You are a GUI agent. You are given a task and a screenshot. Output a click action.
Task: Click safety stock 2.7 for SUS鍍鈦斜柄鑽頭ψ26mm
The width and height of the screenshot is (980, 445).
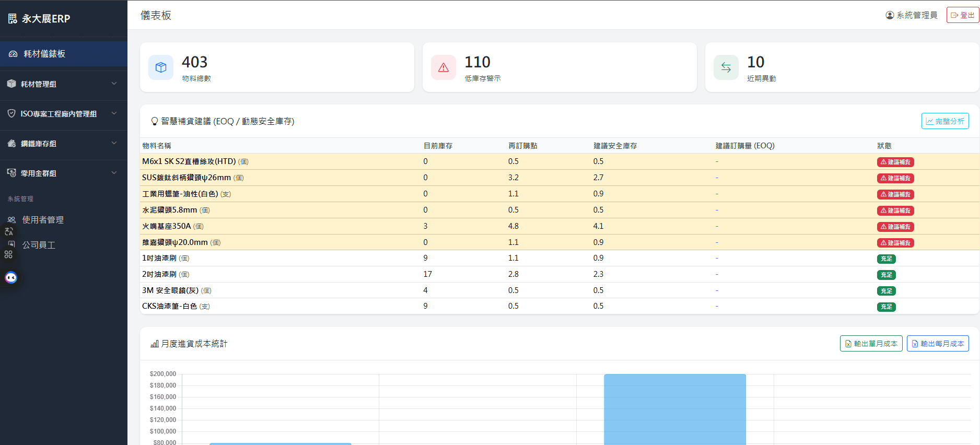coord(598,178)
